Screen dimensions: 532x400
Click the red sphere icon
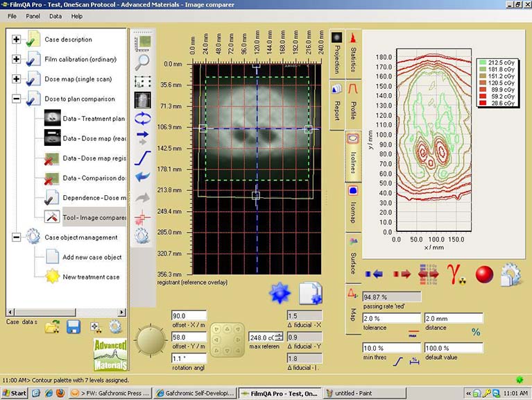click(x=484, y=274)
